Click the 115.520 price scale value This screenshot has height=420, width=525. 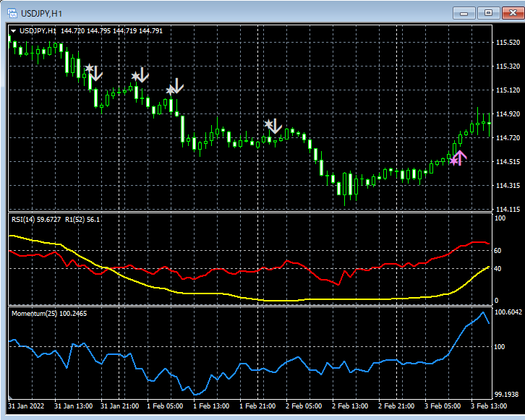point(508,43)
